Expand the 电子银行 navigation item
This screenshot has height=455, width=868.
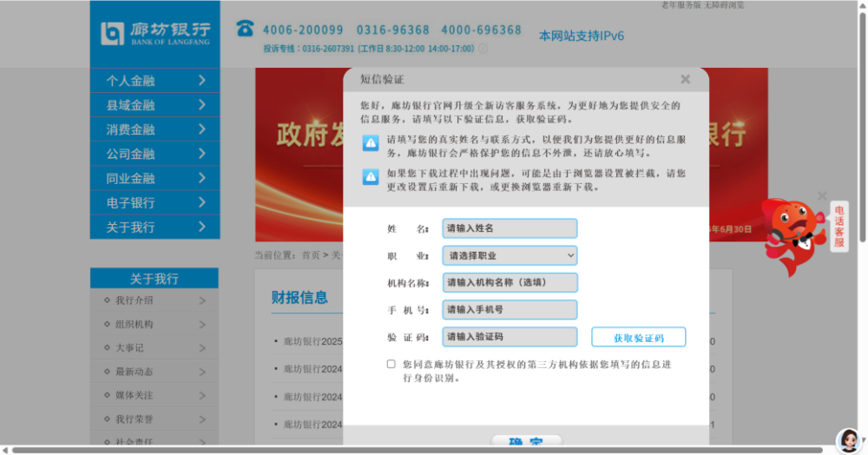[x=155, y=202]
